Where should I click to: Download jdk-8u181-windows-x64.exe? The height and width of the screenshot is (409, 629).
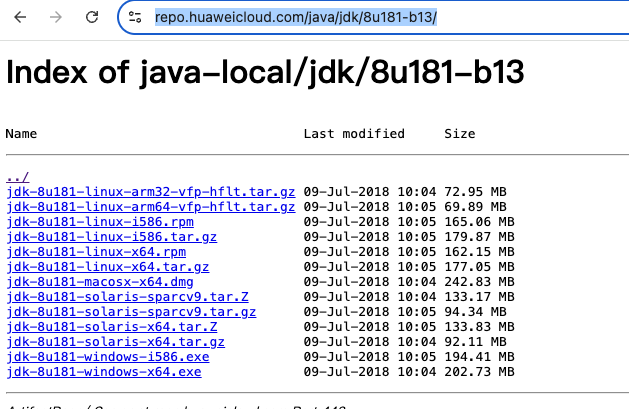coord(104,372)
